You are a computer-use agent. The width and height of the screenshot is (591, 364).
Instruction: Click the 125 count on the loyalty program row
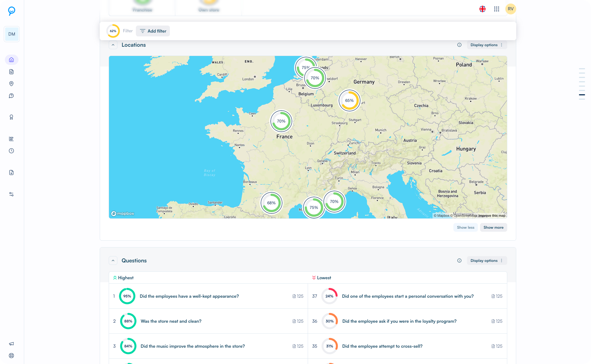[x=497, y=321]
